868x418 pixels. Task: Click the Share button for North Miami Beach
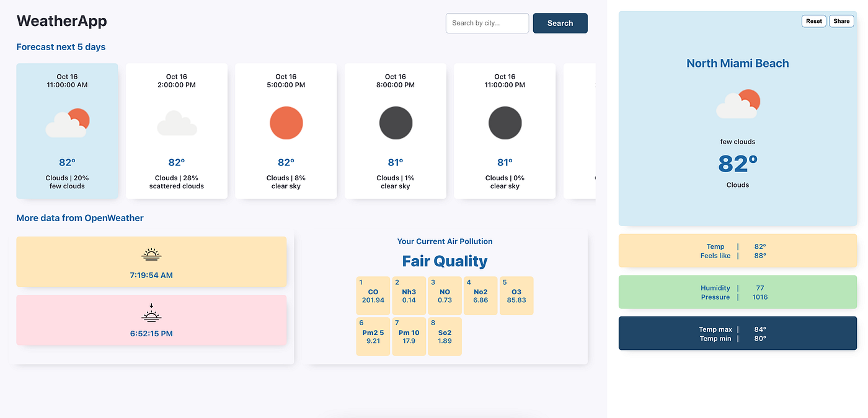click(x=841, y=20)
